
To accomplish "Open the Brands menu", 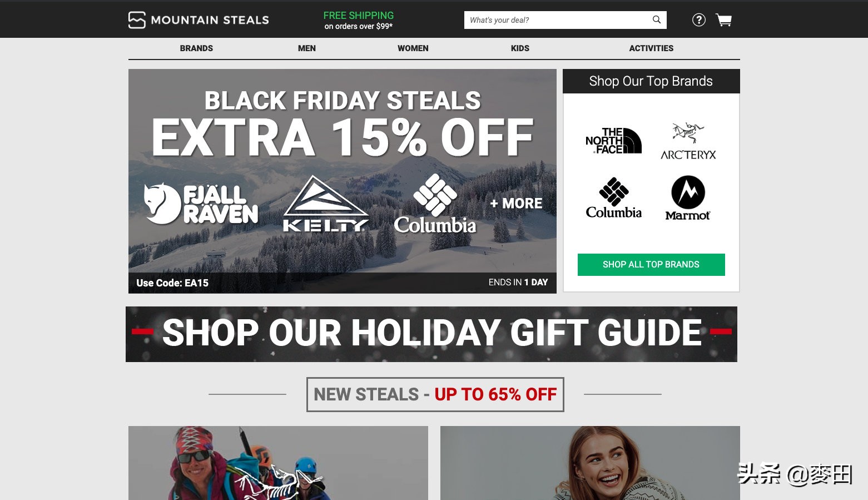I will click(196, 48).
